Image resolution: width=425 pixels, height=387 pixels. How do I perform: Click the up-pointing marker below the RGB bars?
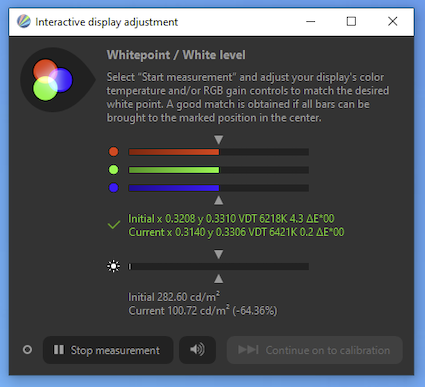tap(219, 200)
